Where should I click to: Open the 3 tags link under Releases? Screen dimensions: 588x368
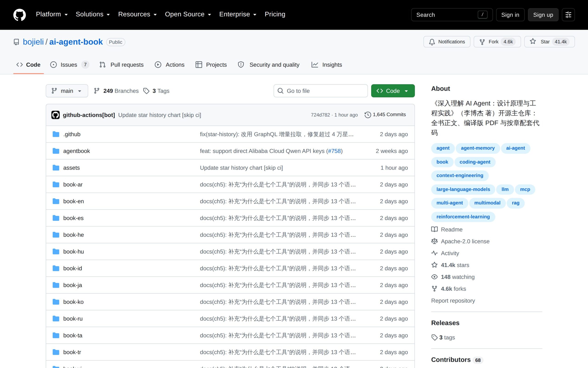[443, 338]
